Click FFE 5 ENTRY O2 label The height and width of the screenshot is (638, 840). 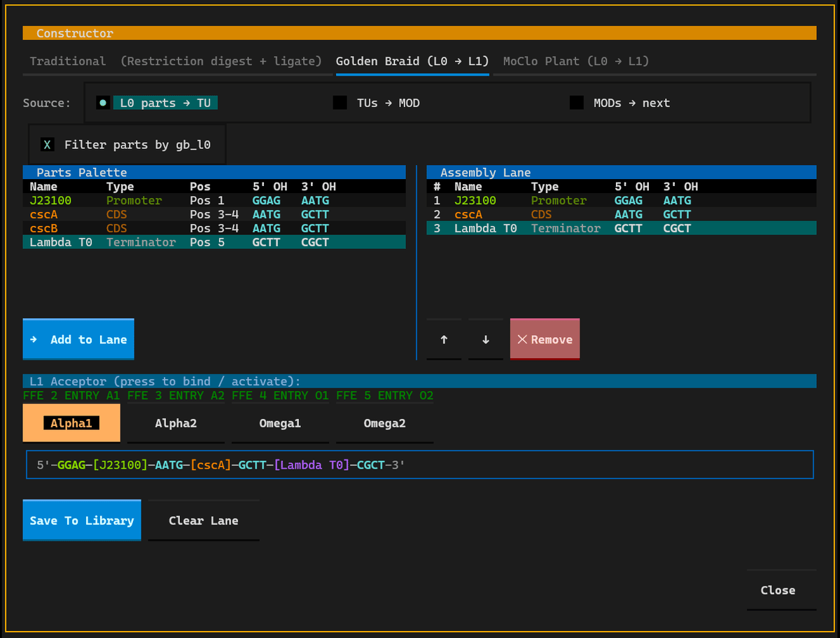384,396
